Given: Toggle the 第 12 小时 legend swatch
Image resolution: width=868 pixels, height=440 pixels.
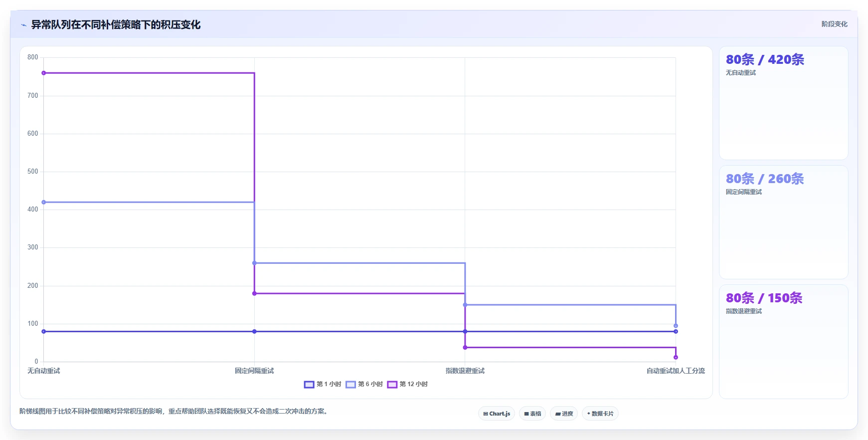Looking at the screenshot, I should 392,384.
